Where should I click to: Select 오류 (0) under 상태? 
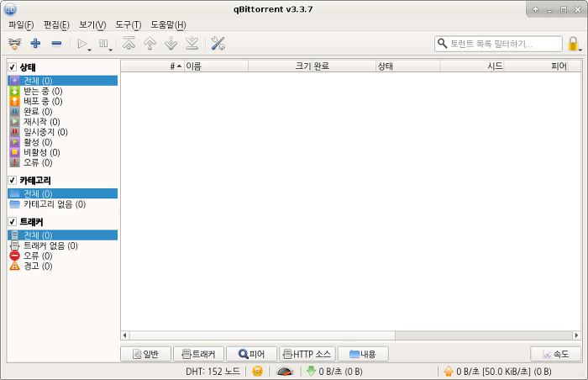tap(62, 162)
